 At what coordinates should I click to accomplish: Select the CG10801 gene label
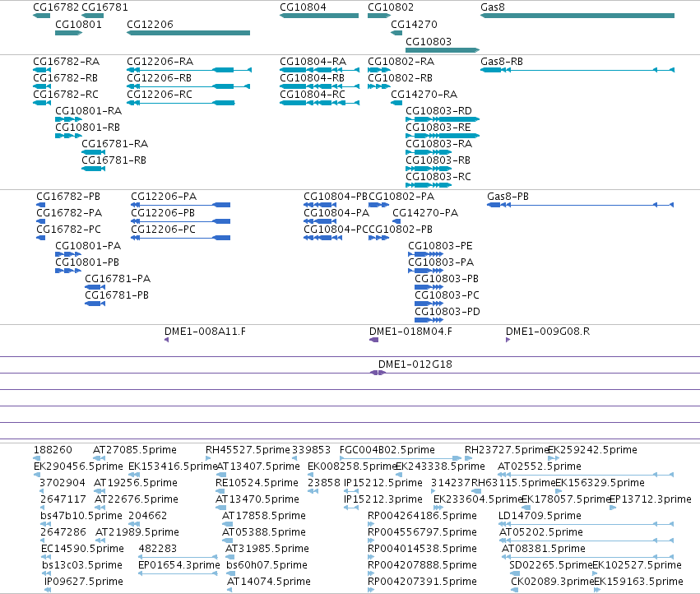pyautogui.click(x=79, y=24)
